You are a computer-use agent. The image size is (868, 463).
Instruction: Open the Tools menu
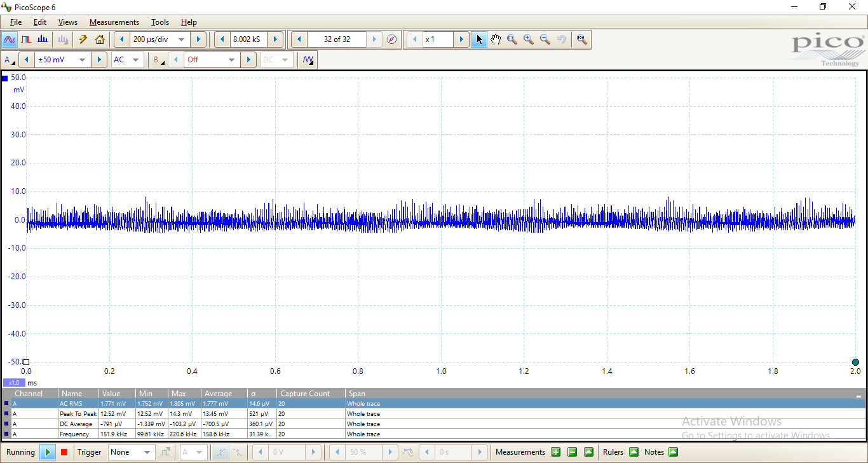coord(160,22)
